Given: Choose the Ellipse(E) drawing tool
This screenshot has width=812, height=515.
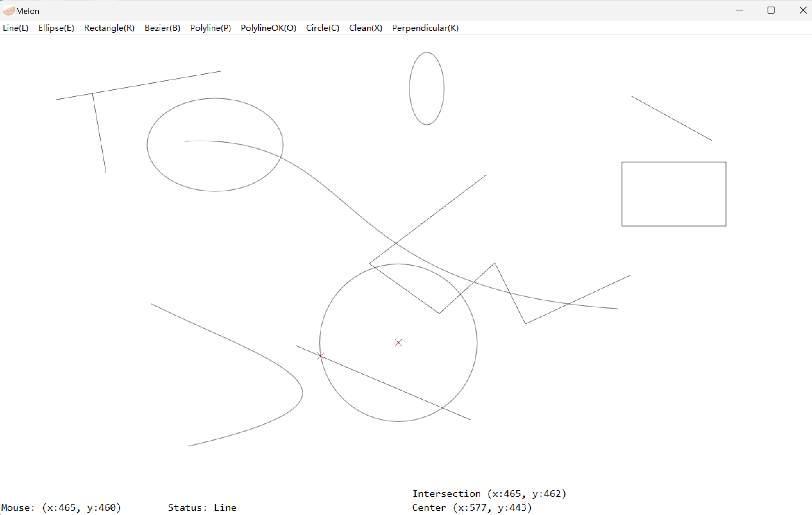Looking at the screenshot, I should pyautogui.click(x=56, y=28).
